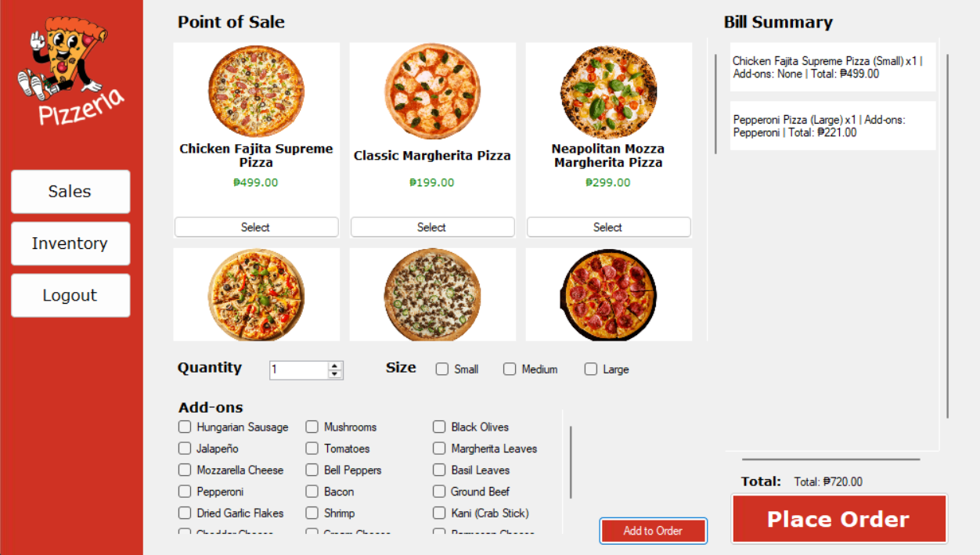Viewport: 980px width, 555px height.
Task: Enable the Pepperoni add-on
Action: 184,492
